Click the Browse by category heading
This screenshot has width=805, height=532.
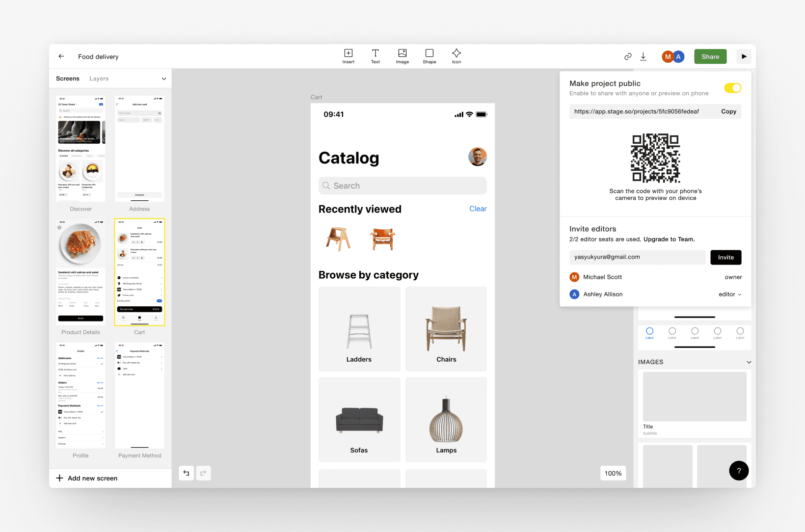[x=369, y=275]
